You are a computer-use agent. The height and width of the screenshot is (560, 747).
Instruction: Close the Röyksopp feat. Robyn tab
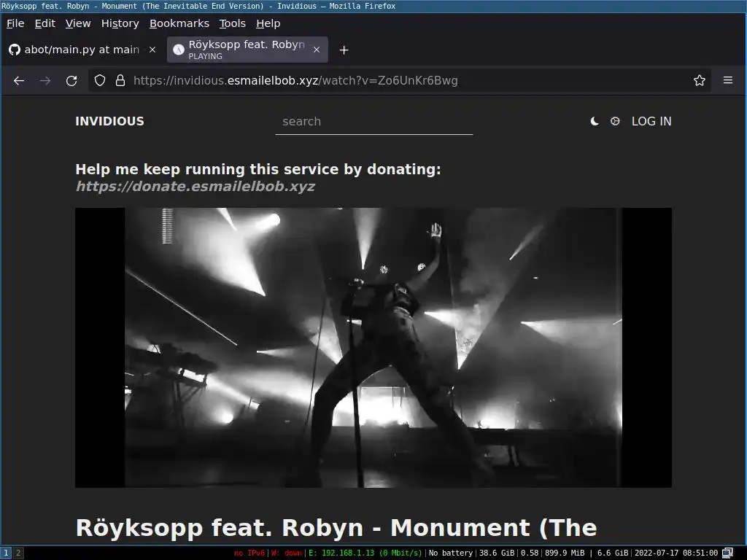(x=317, y=50)
